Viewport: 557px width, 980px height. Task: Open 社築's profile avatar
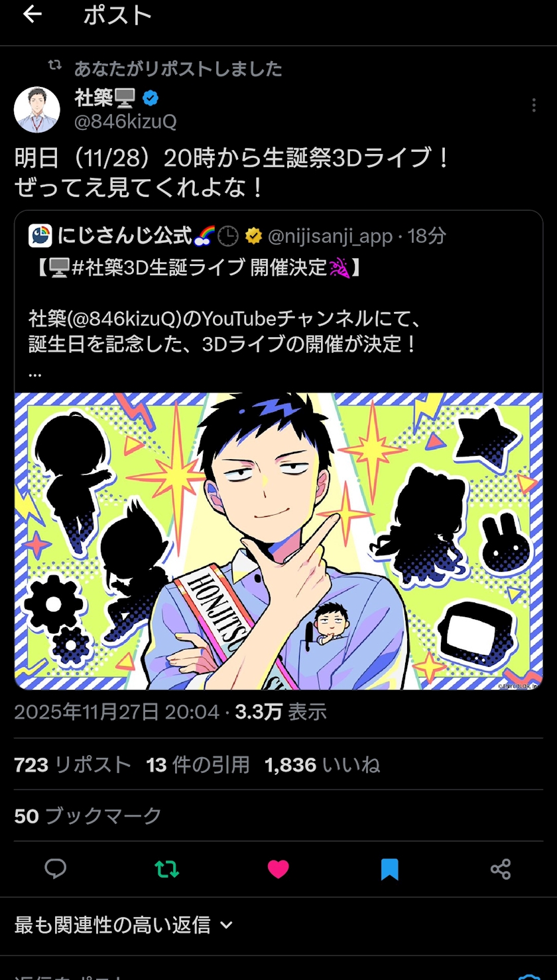click(x=37, y=109)
